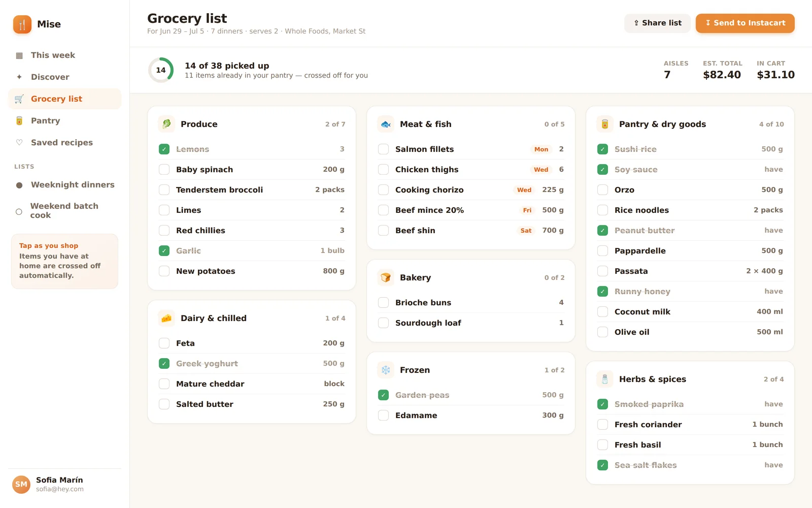Open This week in the sidebar
This screenshot has height=508, width=812.
65,55
